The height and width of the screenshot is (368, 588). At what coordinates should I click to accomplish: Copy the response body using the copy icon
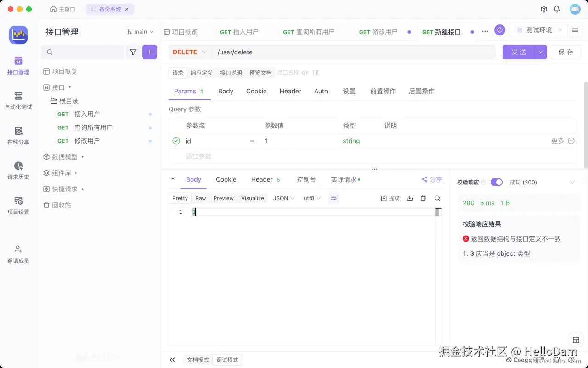tap(423, 198)
